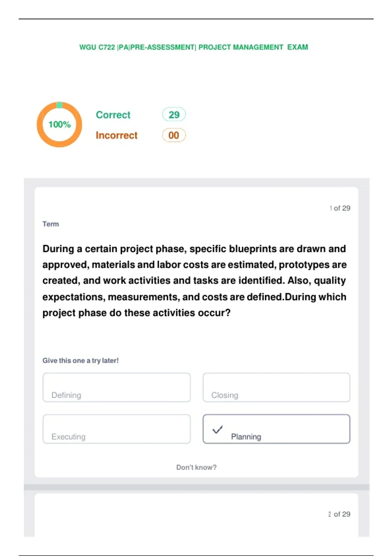The image size is (392, 556).
Task: Click the WGU C722 exam title heading
Action: coord(194,47)
